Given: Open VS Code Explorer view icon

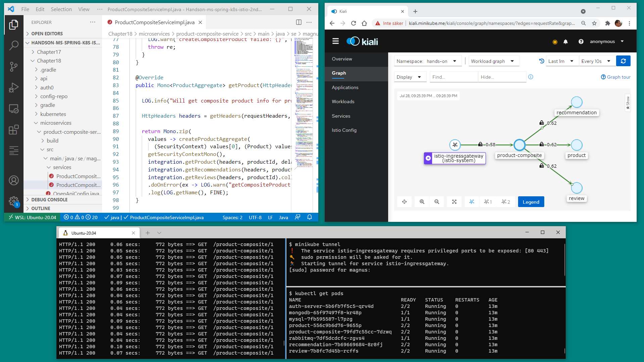Looking at the screenshot, I should pos(14,25).
